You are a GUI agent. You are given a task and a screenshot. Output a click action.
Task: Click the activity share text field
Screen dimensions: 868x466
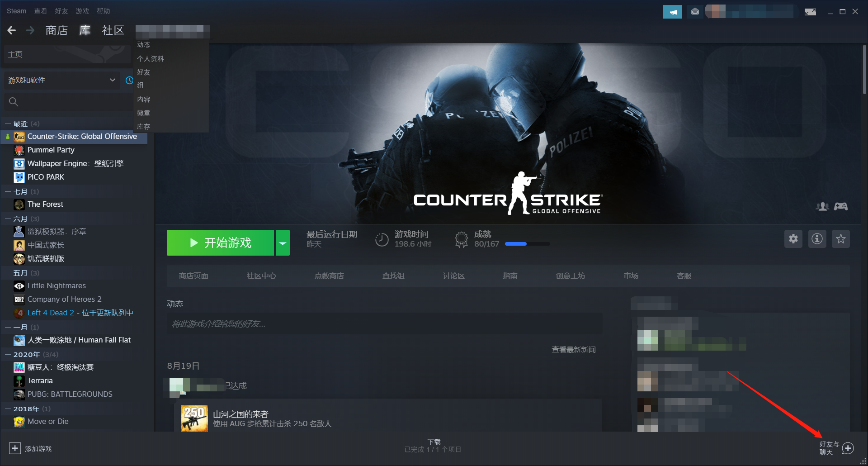coord(384,323)
